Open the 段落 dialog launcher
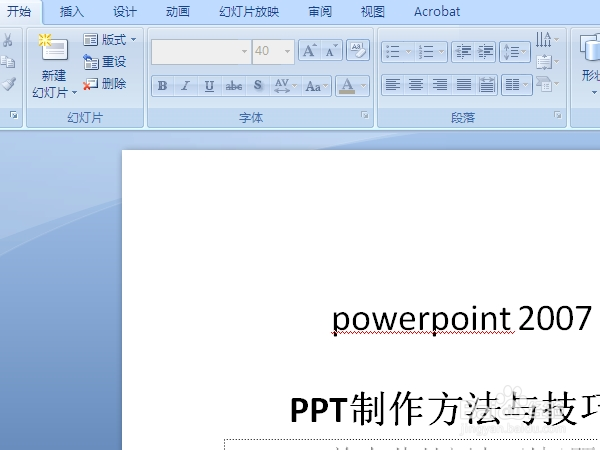This screenshot has width=600, height=450. pos(558,115)
